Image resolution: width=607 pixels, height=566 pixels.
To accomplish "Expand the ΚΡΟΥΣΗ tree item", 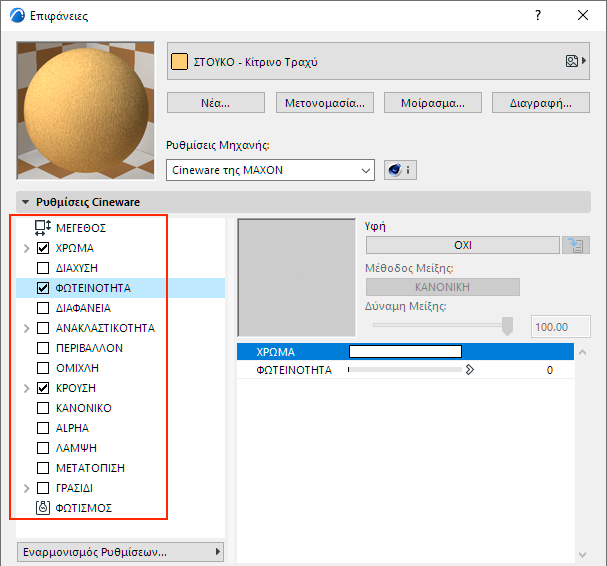I will [26, 388].
